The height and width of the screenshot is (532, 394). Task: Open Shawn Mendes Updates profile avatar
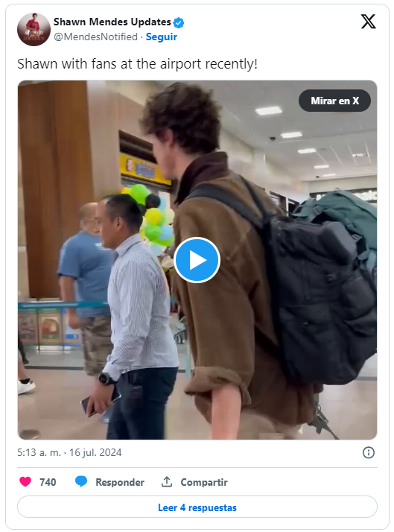[x=34, y=29]
